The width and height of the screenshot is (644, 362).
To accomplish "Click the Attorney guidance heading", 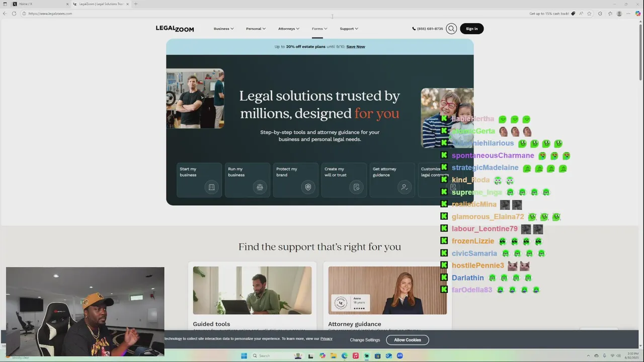I will pos(355,324).
